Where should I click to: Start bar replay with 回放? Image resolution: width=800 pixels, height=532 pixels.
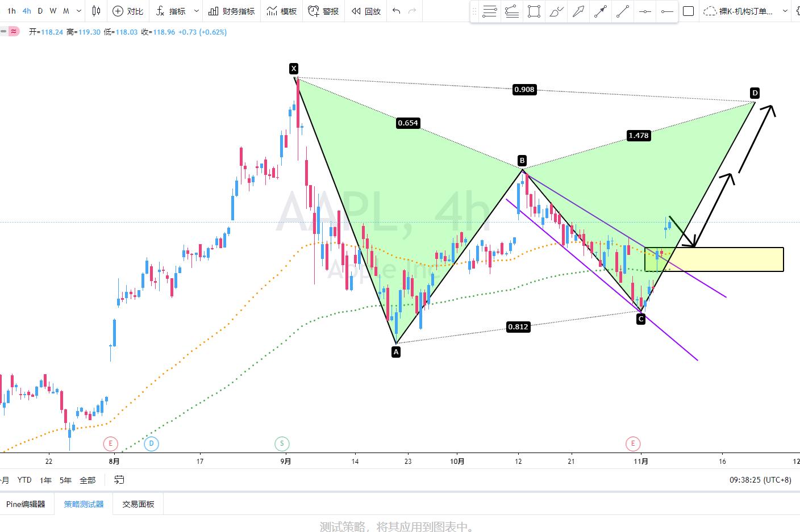click(366, 11)
